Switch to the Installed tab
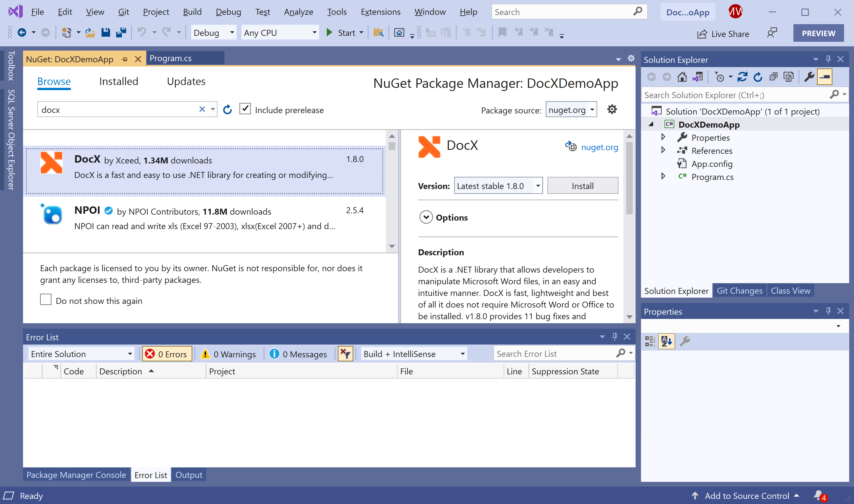This screenshot has height=504, width=854. click(x=119, y=82)
